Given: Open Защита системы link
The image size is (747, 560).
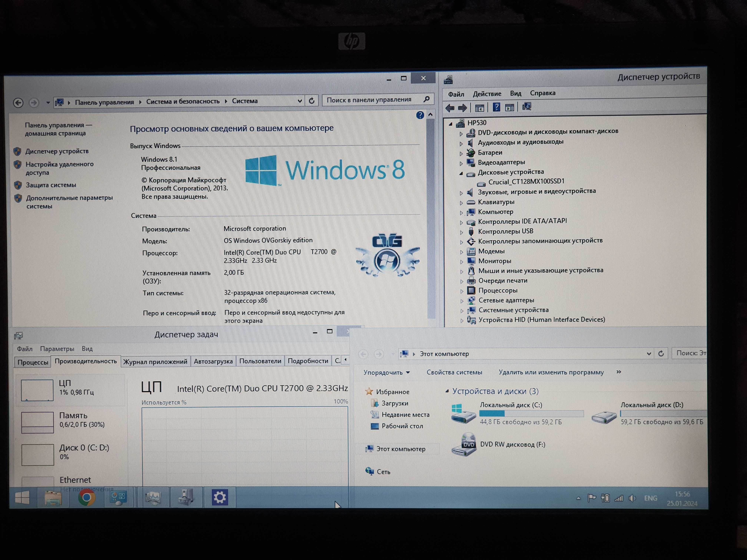Looking at the screenshot, I should click(51, 185).
